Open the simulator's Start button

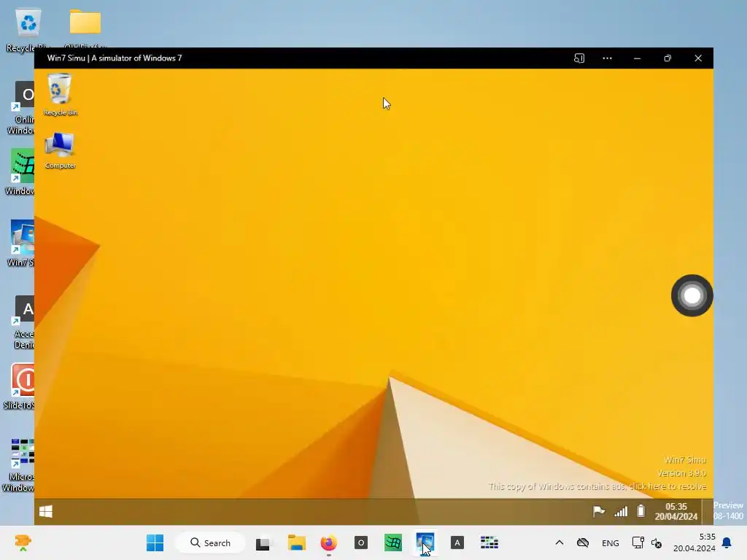(46, 512)
